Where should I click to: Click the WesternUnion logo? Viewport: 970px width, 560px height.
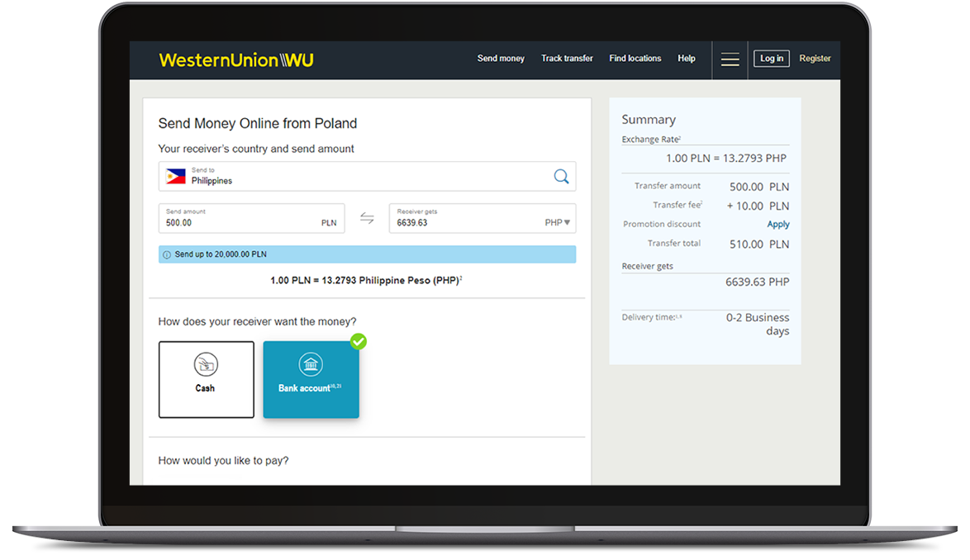click(236, 59)
